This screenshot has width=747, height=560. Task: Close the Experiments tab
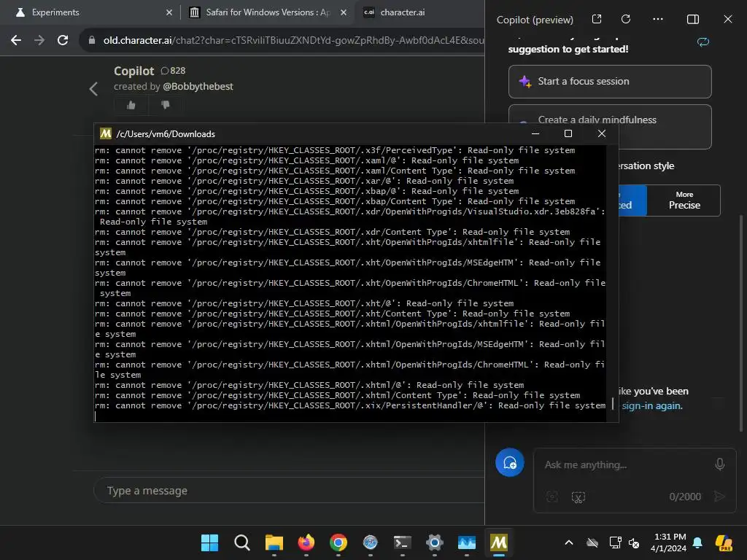tap(169, 12)
